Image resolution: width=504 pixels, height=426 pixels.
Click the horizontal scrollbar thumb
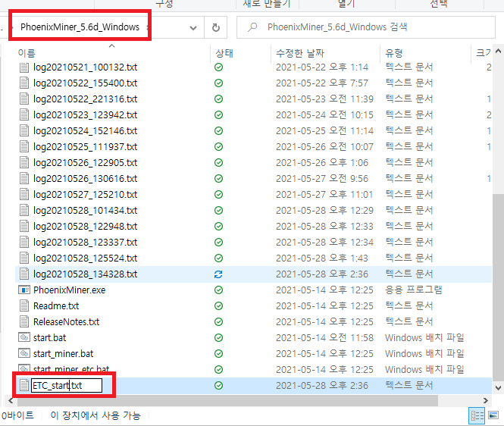pos(227,400)
